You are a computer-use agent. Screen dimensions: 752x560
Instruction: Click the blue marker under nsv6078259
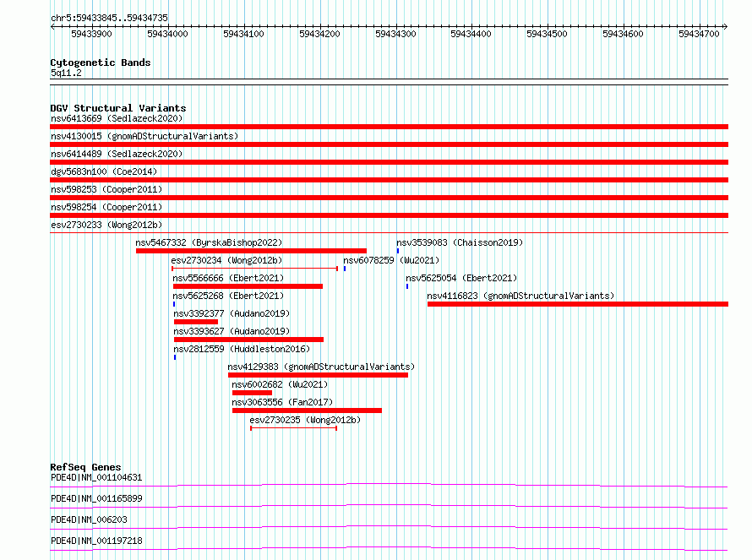(x=345, y=269)
